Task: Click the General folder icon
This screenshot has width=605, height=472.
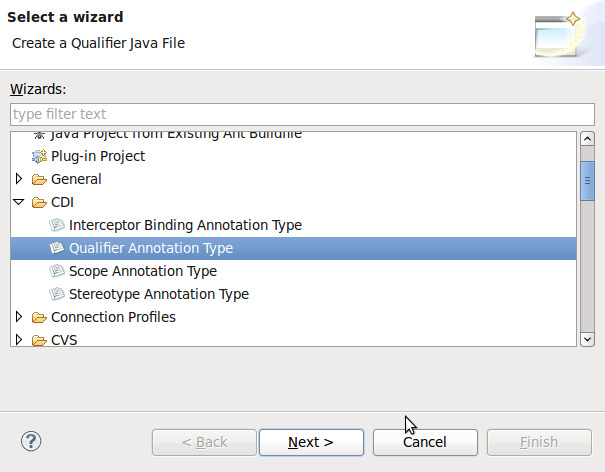Action: coord(39,179)
